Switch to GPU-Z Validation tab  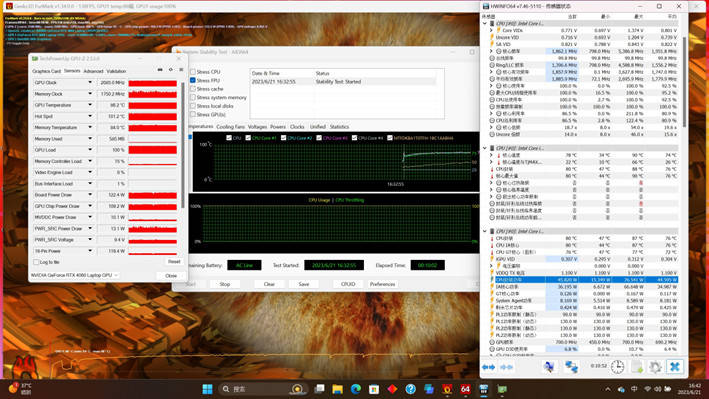116,71
